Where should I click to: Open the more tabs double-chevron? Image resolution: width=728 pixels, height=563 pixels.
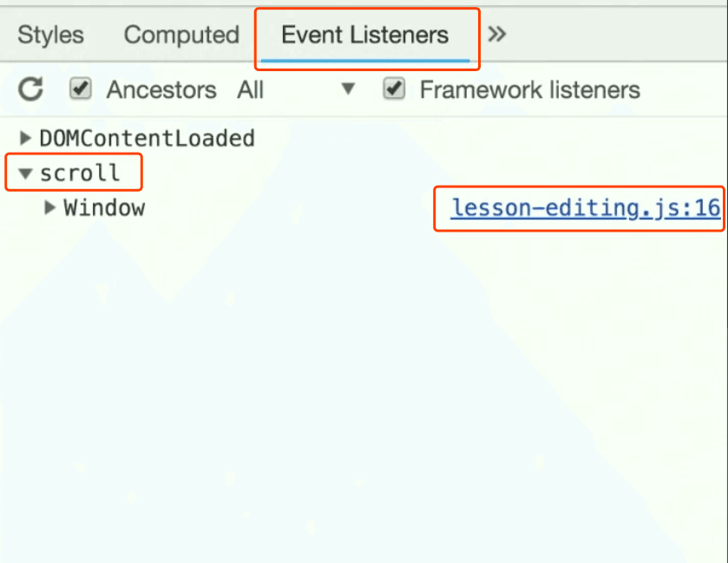497,35
